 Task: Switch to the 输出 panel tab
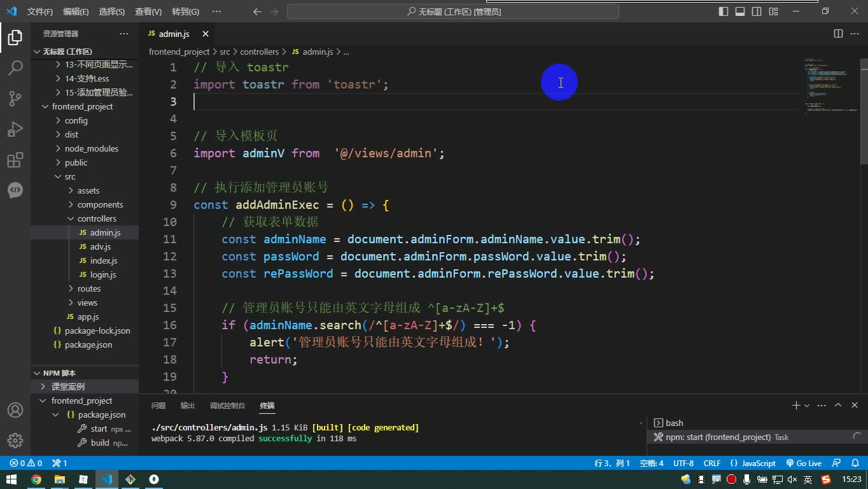(x=188, y=406)
